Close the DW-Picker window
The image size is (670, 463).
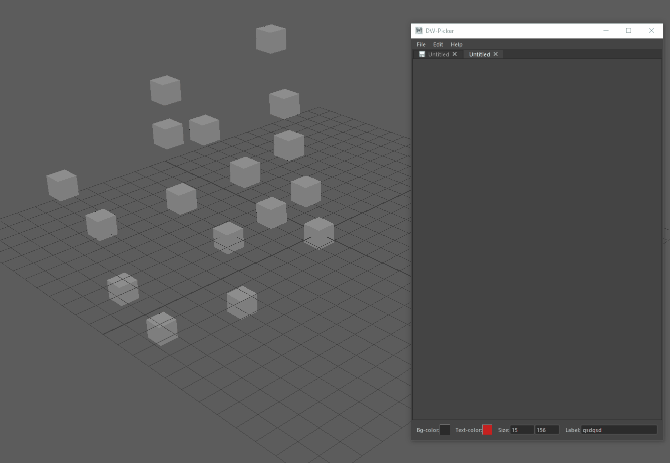651,31
